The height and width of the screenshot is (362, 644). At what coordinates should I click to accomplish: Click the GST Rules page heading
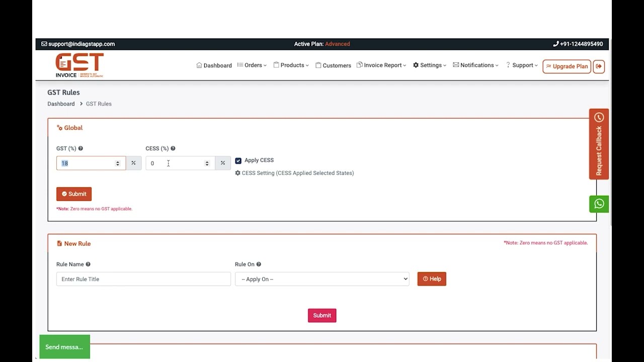[x=63, y=93]
